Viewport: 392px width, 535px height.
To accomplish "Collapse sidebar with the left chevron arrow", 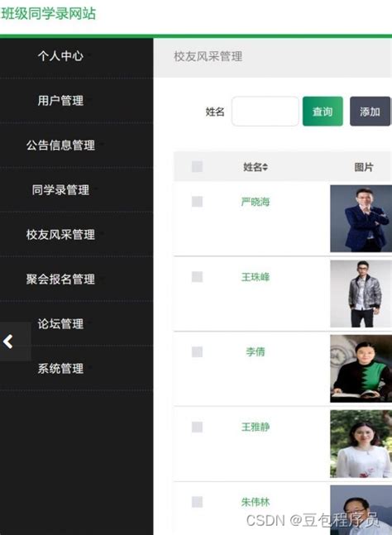I will tap(8, 342).
